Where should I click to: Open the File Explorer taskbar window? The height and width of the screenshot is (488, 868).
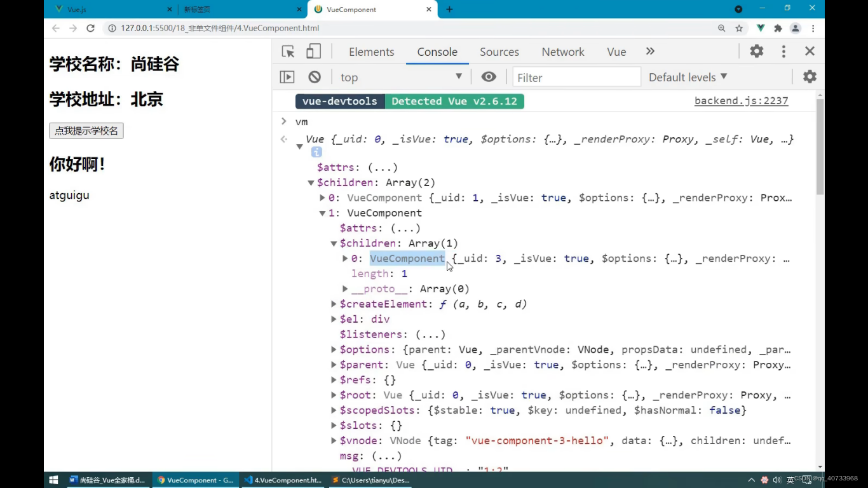370,480
